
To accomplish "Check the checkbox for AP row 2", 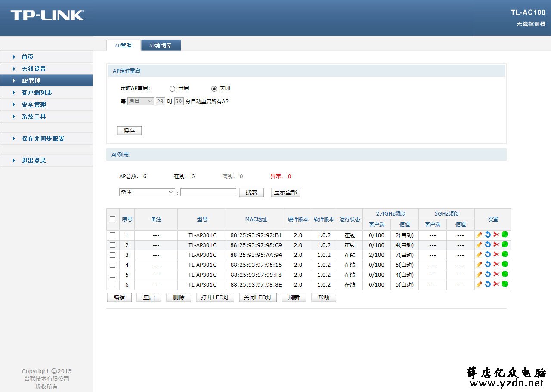I will tap(113, 245).
